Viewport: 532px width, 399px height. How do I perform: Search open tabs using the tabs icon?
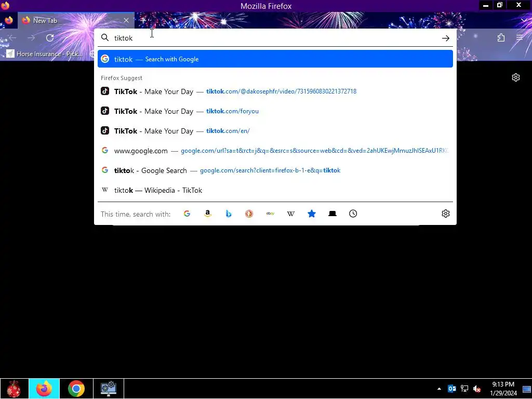[332, 214]
